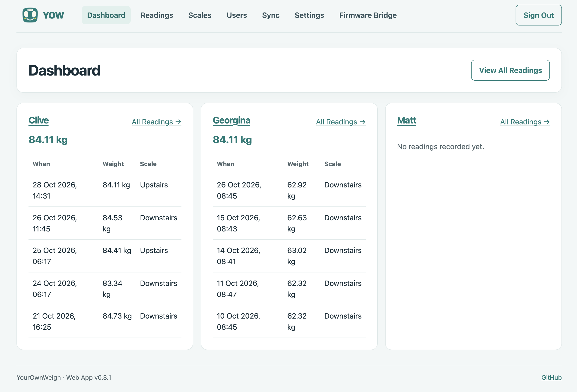Open All Readings link for Matt
This screenshot has width=577, height=392.
click(525, 122)
